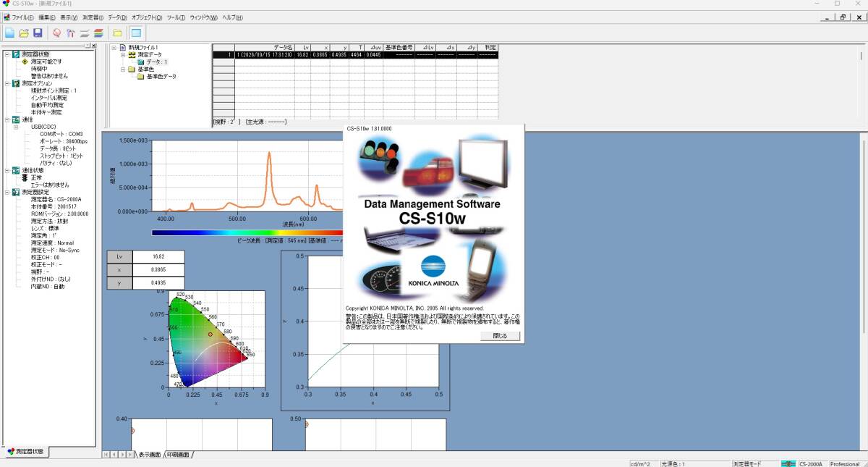Image resolution: width=868 pixels, height=467 pixels.
Task: Click the cd/m^2 status bar entry
Action: (640, 463)
